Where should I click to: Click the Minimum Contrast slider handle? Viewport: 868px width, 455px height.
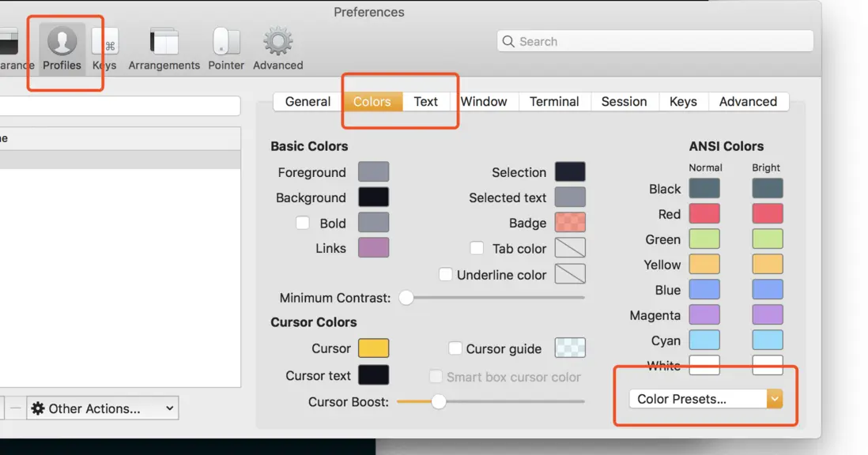(x=406, y=298)
